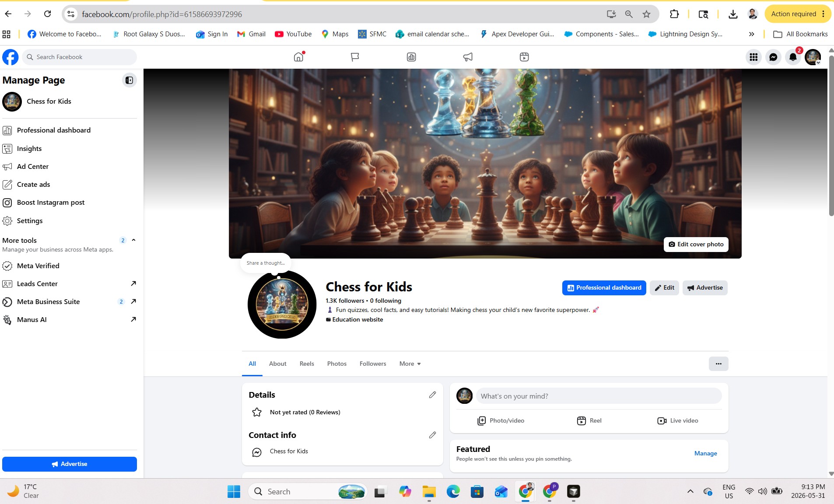
Task: Open the All Bookmarks folder
Action: point(800,34)
